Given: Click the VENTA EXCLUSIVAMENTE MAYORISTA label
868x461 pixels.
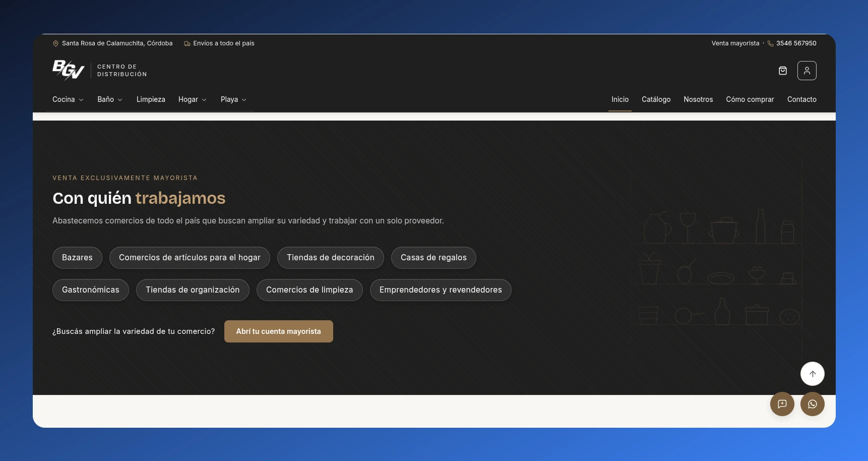Looking at the screenshot, I should click(125, 178).
